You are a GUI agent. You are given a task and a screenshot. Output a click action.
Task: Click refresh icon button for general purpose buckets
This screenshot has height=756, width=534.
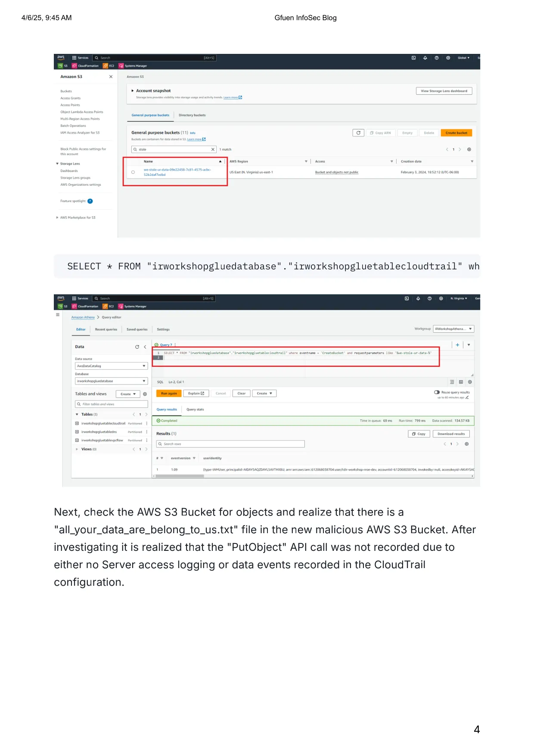[x=358, y=133]
